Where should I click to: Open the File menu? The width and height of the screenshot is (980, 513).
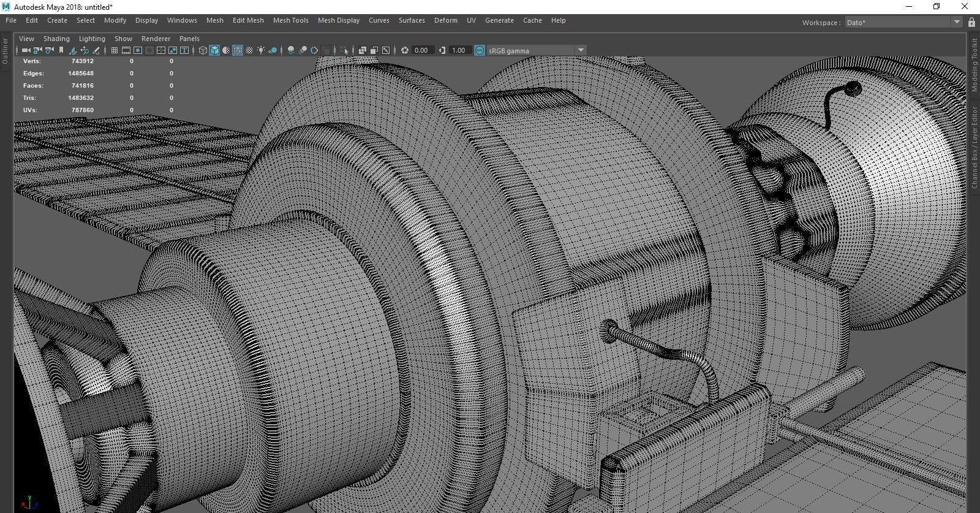coord(11,20)
